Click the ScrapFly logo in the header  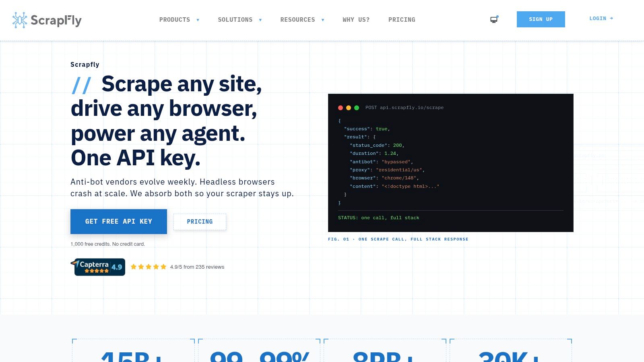click(47, 20)
